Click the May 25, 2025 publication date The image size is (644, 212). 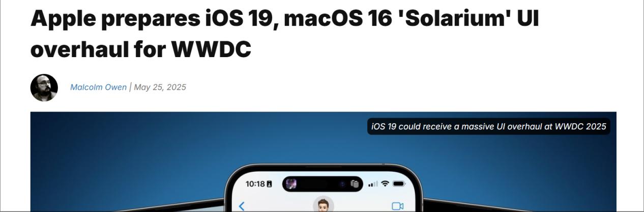point(160,87)
